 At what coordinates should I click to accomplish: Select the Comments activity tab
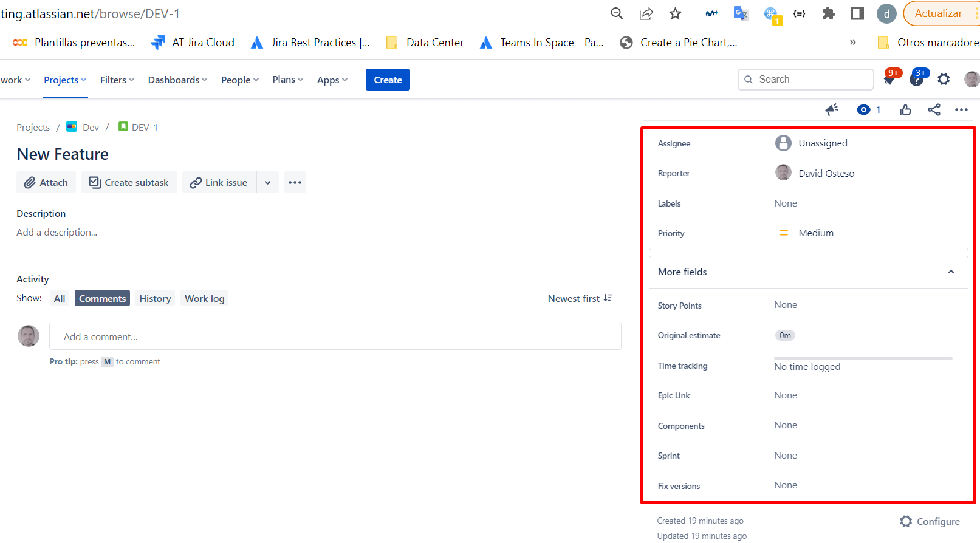pyautogui.click(x=102, y=298)
